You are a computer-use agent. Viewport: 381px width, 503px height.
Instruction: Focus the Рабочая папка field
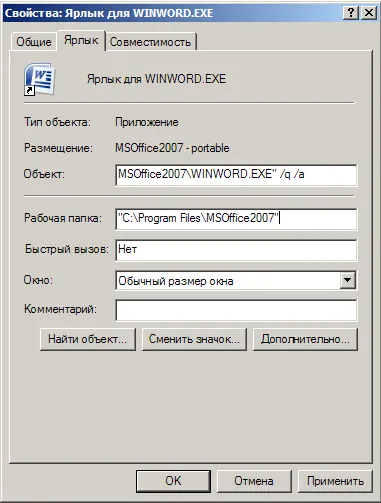(236, 219)
